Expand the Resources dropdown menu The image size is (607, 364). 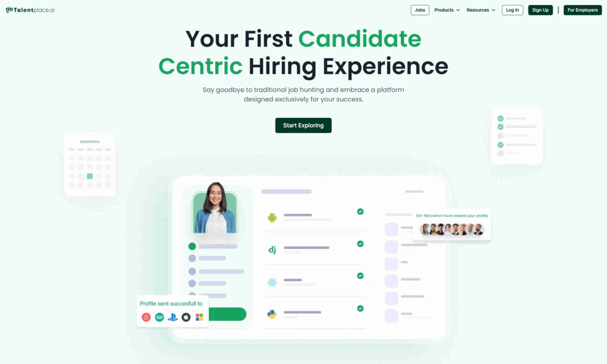[x=481, y=10]
